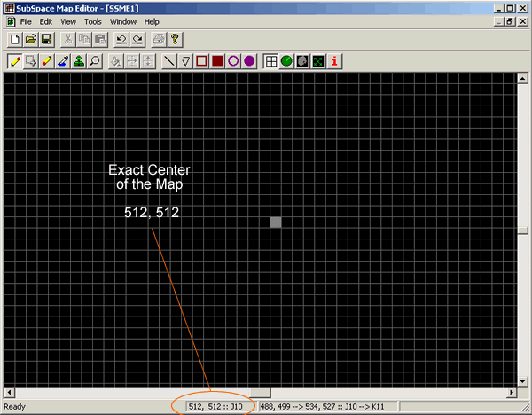The height and width of the screenshot is (415, 532).
Task: Select the filled dark red rectangle tool
Action: (x=217, y=61)
